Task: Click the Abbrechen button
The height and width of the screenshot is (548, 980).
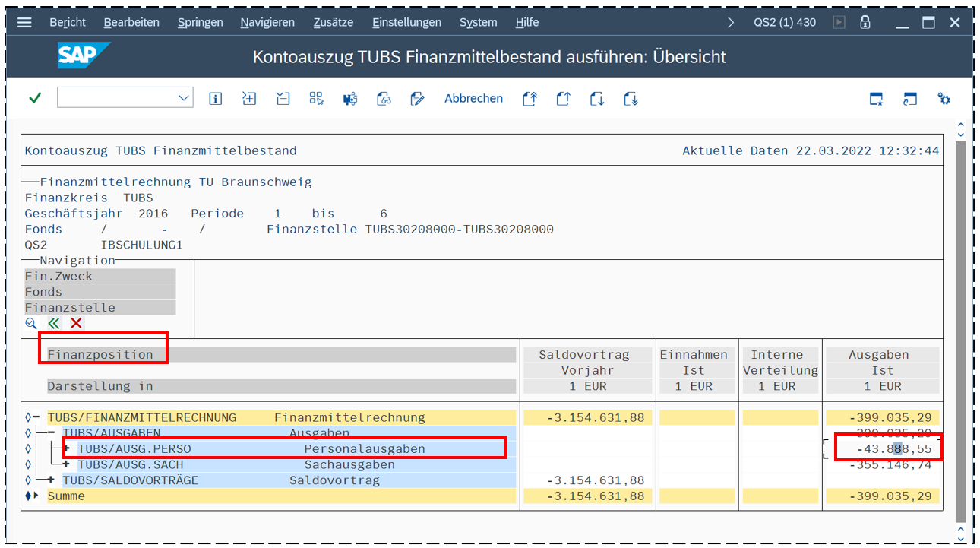Action: (x=473, y=99)
